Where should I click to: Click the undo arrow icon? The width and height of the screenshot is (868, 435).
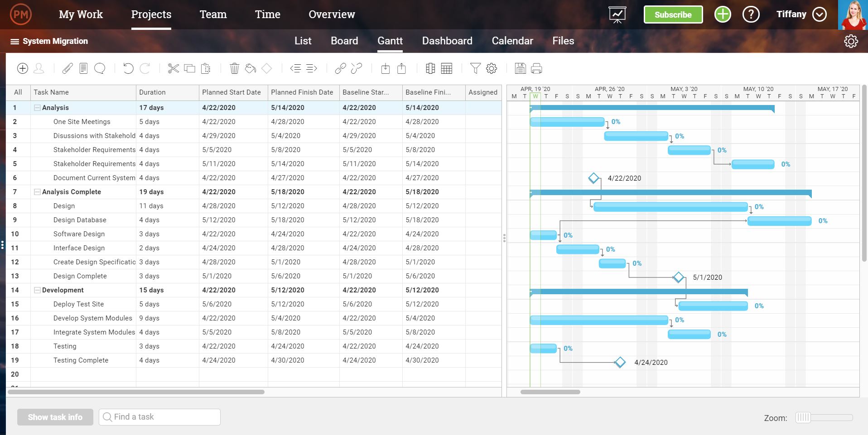pyautogui.click(x=128, y=68)
